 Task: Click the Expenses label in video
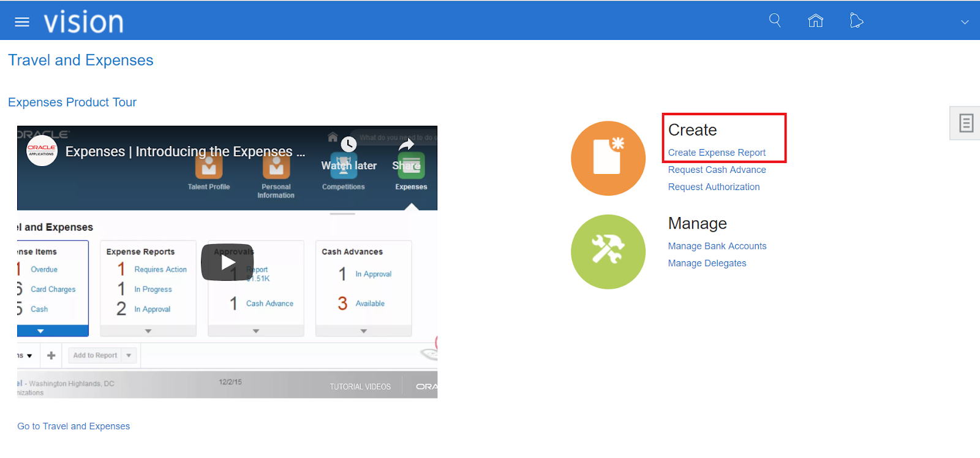coord(411,187)
